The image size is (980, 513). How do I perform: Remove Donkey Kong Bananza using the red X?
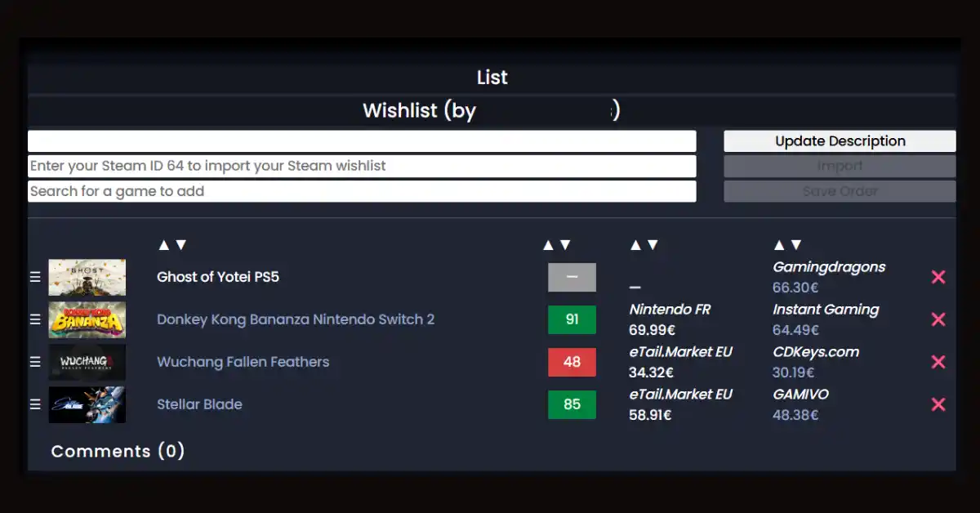(x=937, y=319)
